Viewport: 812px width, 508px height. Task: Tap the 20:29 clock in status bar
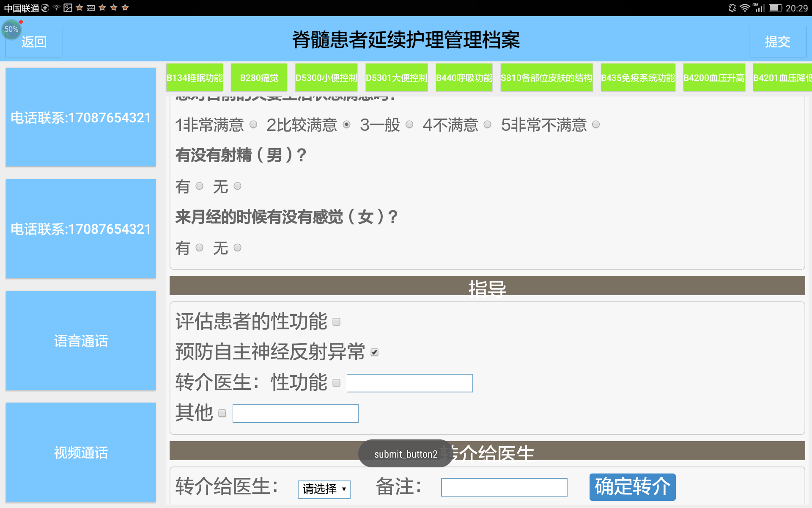[x=797, y=8]
